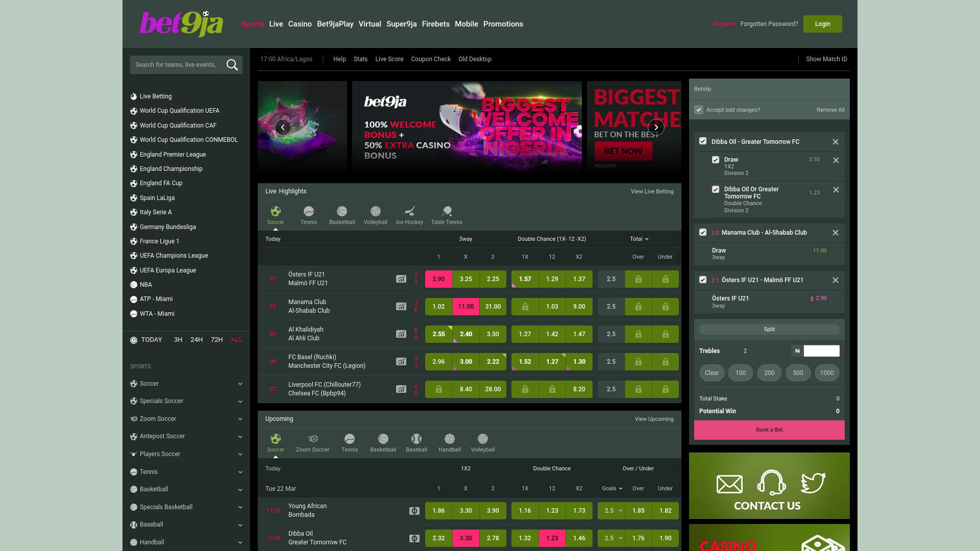The image size is (980, 551).
Task: Click the banner next arrow
Action: [656, 128]
